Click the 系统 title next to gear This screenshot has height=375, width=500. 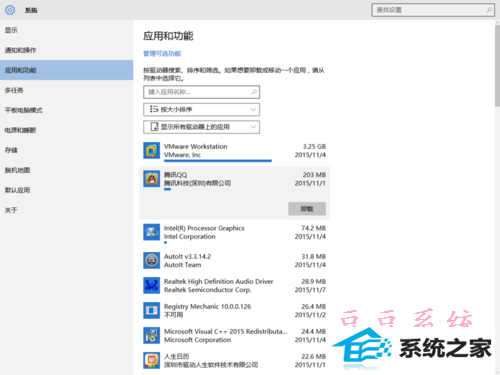pyautogui.click(x=31, y=10)
